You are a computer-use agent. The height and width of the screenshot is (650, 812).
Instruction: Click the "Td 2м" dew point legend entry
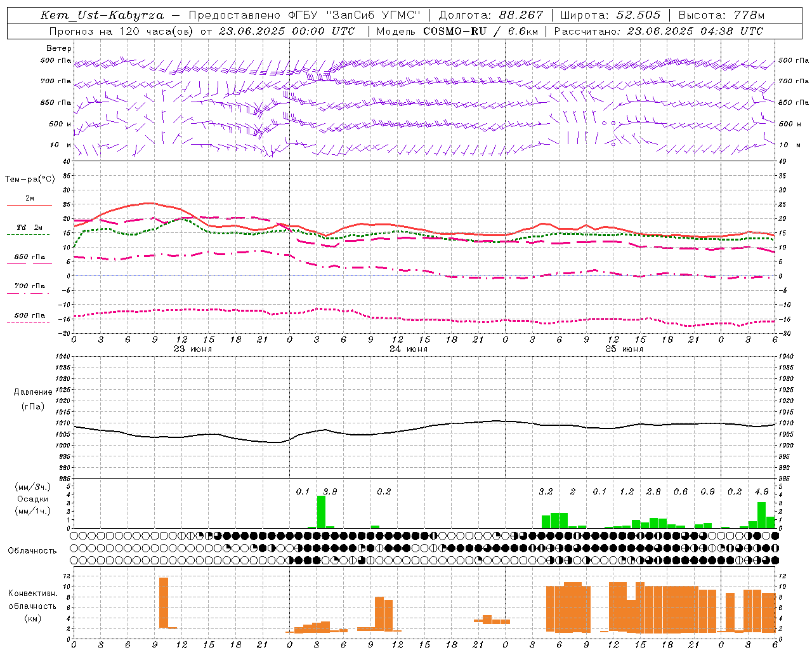coord(30,227)
